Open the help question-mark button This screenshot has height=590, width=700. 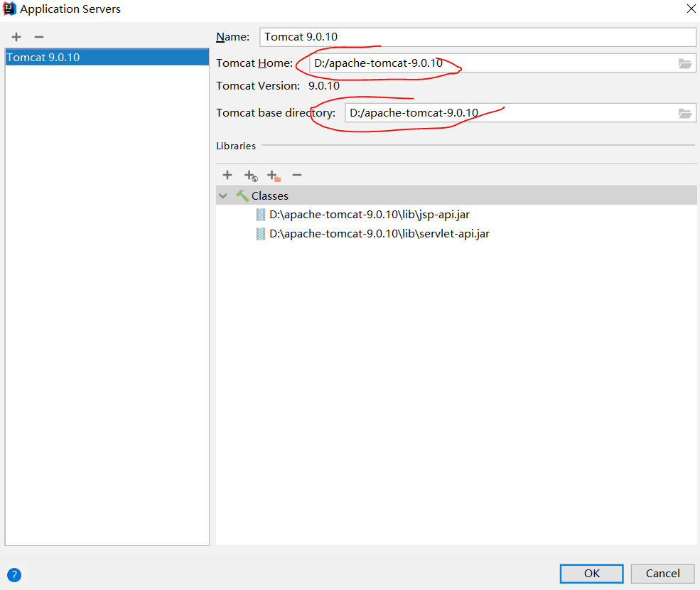point(14,575)
